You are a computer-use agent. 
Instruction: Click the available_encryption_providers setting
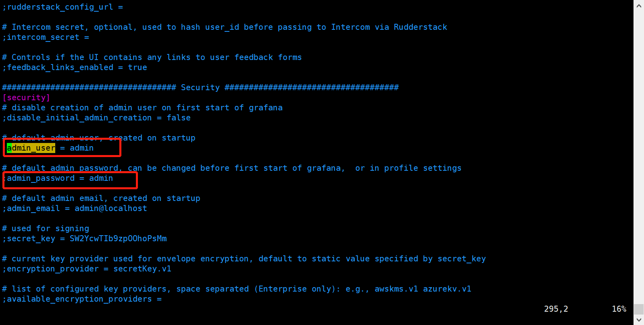tap(79, 299)
